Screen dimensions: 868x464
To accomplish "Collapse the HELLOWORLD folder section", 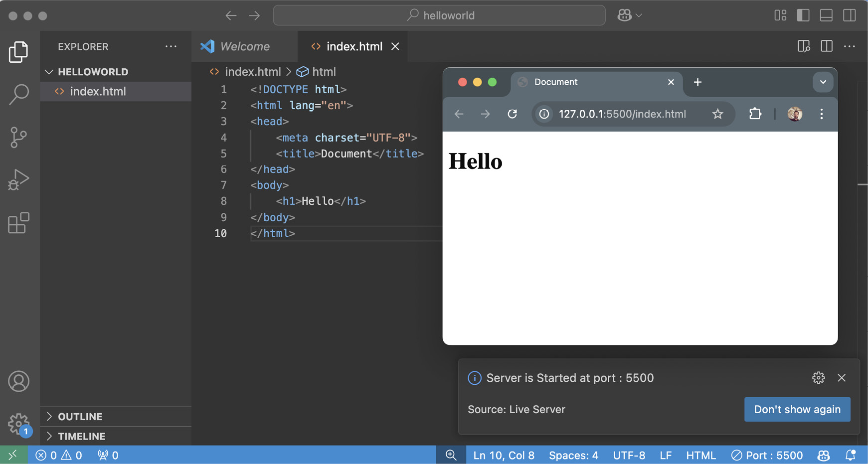I will [116, 72].
